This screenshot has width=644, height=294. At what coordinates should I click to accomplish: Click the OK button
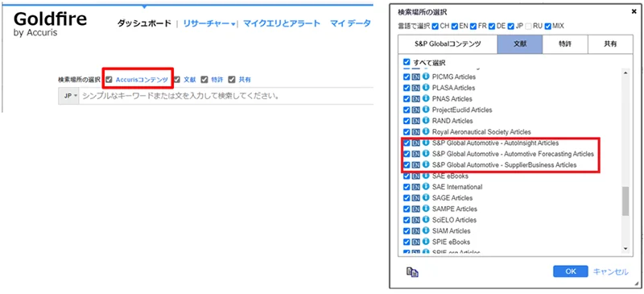pyautogui.click(x=571, y=271)
